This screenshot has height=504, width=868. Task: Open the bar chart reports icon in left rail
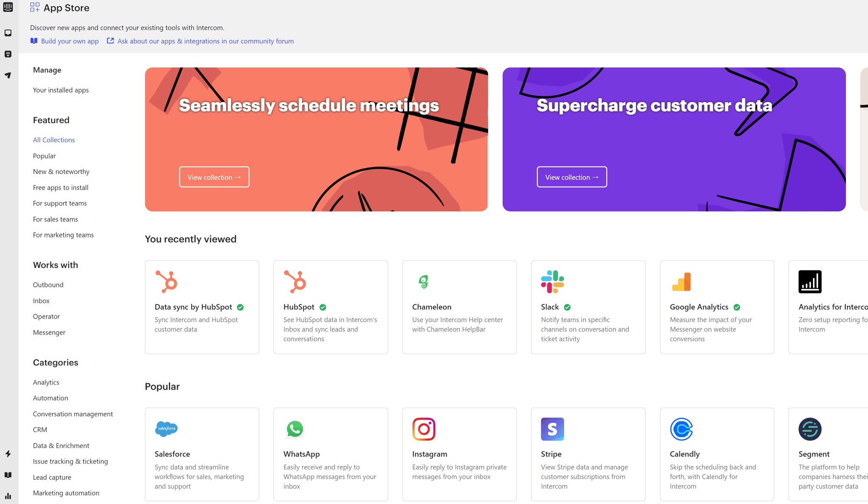pyautogui.click(x=8, y=496)
